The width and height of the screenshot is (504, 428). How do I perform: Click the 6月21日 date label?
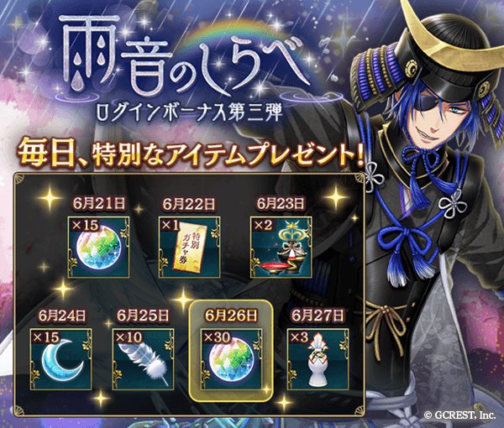click(x=99, y=204)
